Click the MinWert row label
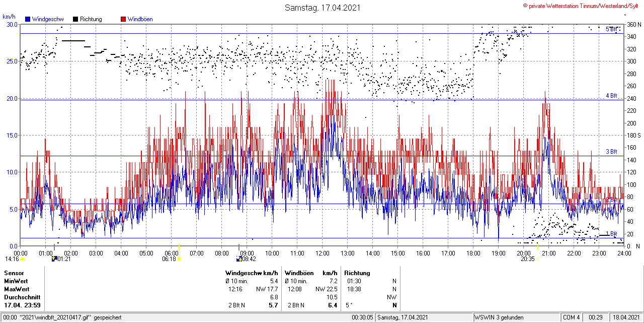This screenshot has height=323, width=644. click(x=16, y=281)
